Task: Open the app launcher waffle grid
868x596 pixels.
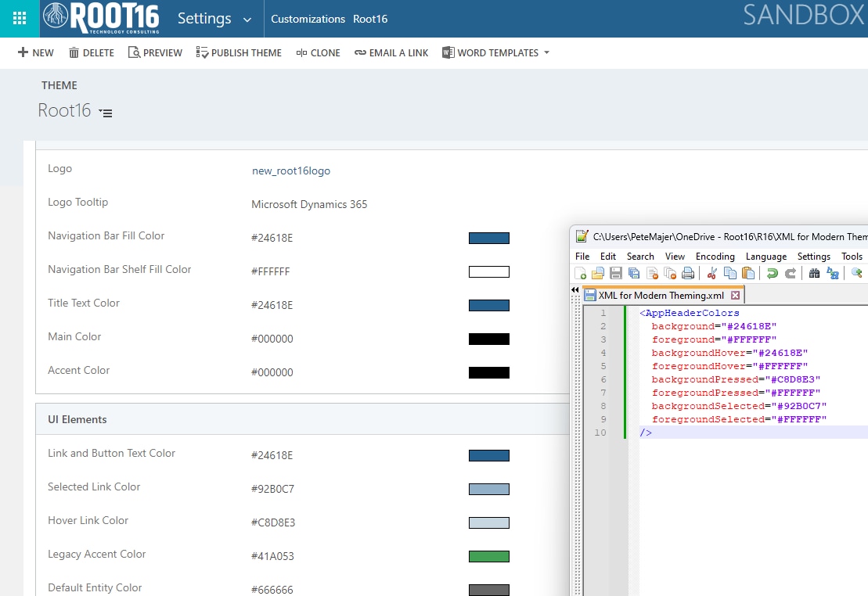Action: click(x=20, y=19)
